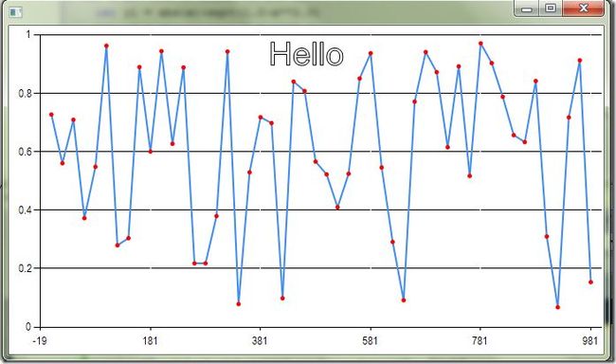616x364 pixels.
Task: Select the first red data point of the series
Action: click(x=51, y=115)
